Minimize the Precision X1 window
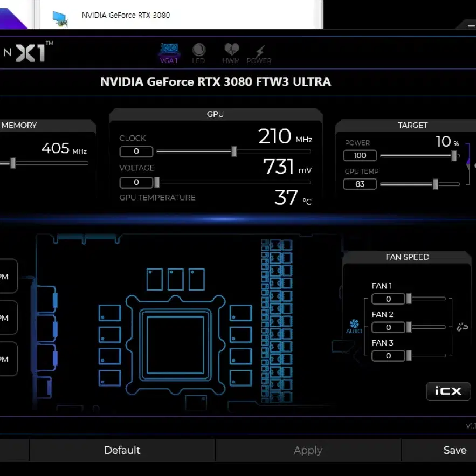476x476 pixels. click(471, 26)
